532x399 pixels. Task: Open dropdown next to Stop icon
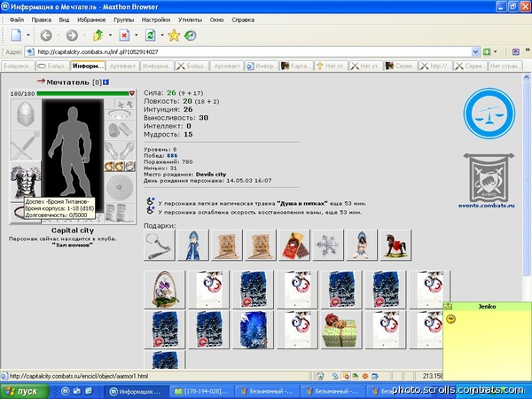(136, 35)
